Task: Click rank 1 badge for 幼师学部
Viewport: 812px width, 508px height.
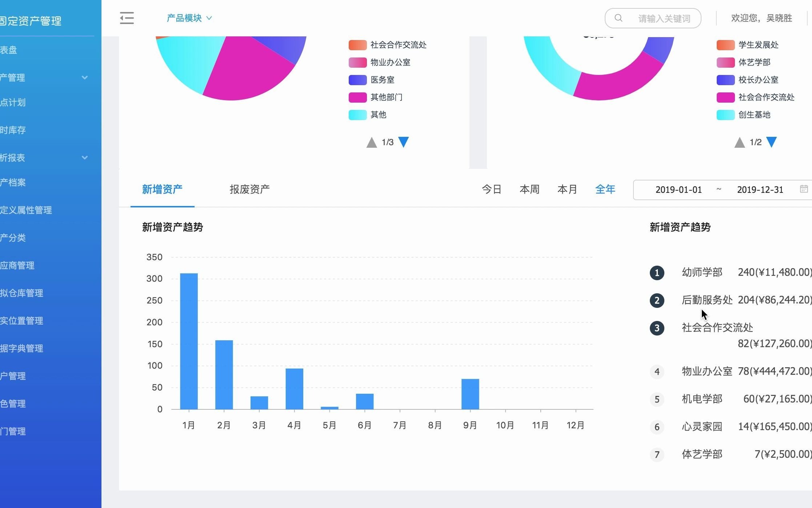Action: tap(657, 273)
